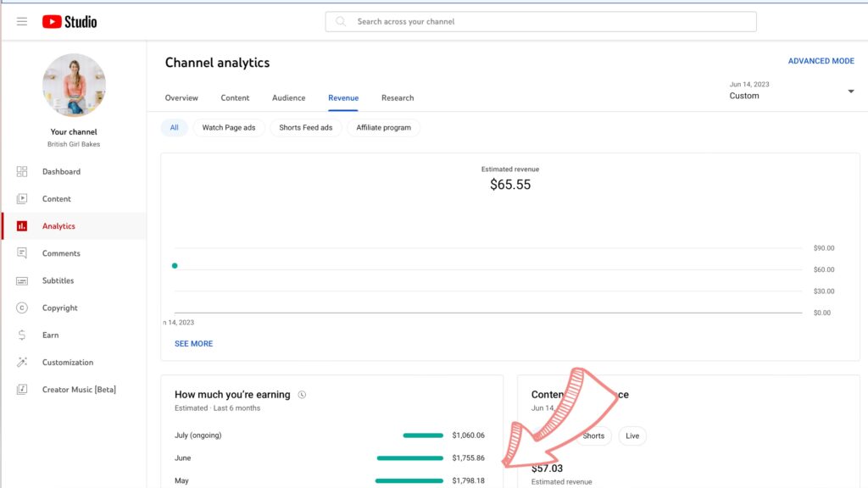This screenshot has height=488, width=868.
Task: Click SEE MORE under the revenue chart
Action: pyautogui.click(x=194, y=344)
